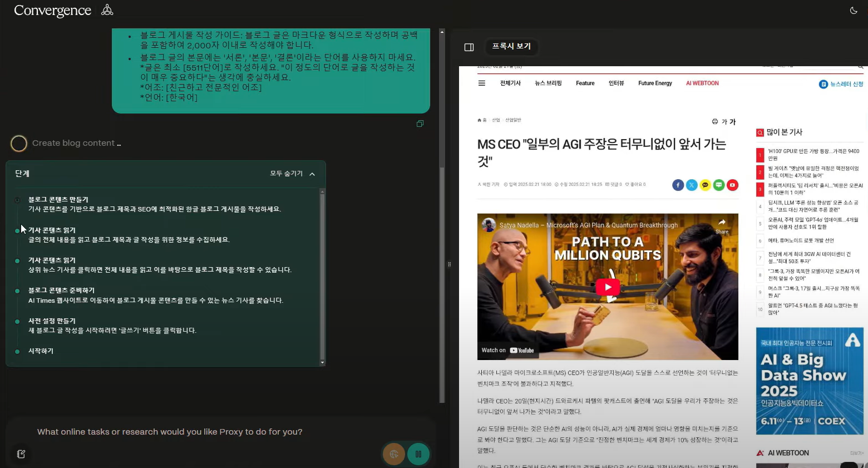
Task: Click the print icon above headline
Action: [x=715, y=121]
